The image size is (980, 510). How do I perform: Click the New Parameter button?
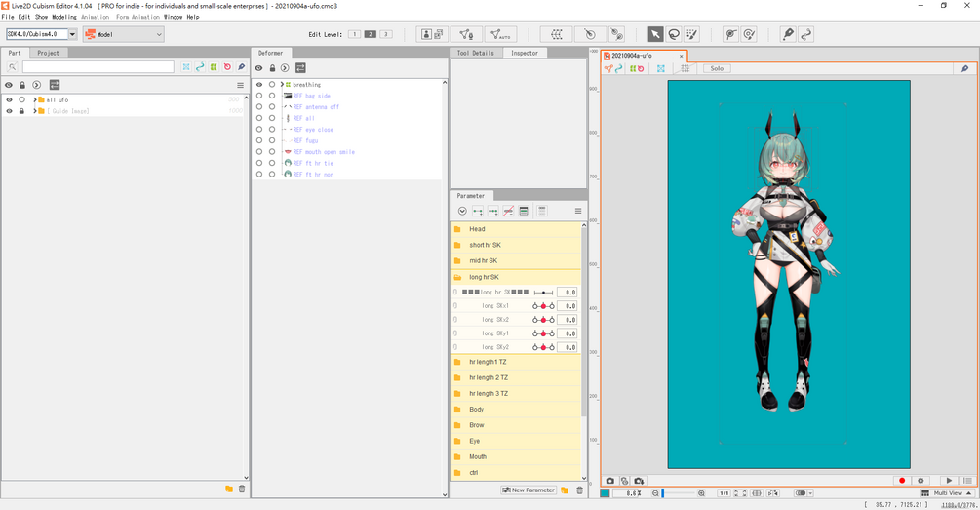coord(529,490)
